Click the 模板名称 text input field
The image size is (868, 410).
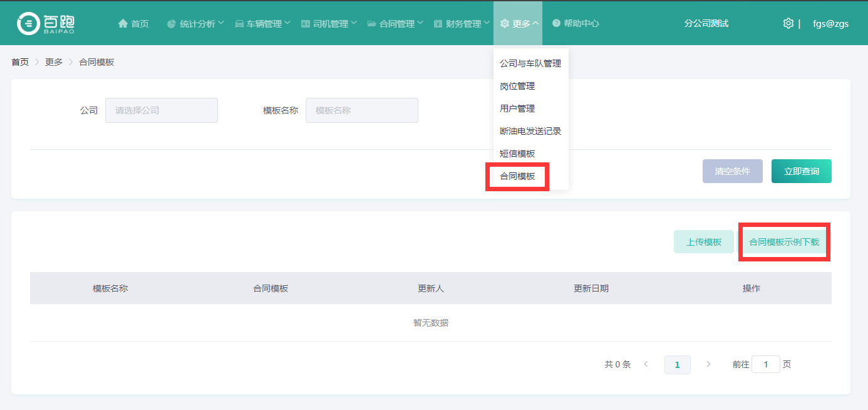pos(361,110)
